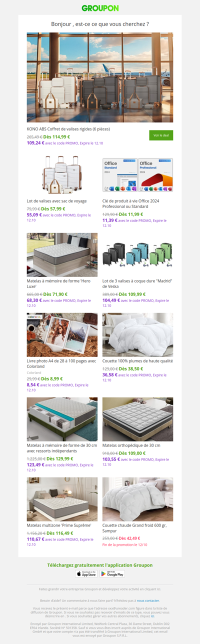Image resolution: width=200 pixels, height=644 pixels.
Task: Click the 'Voir le deal' button
Action: click(161, 135)
